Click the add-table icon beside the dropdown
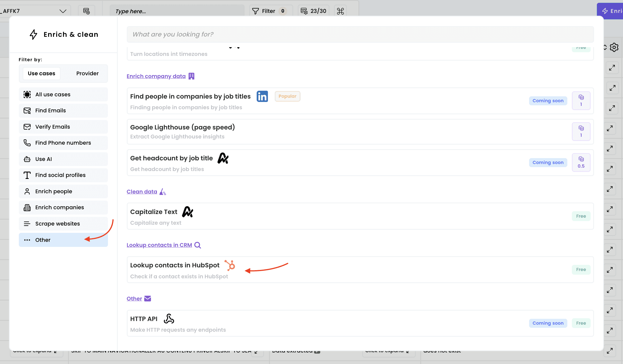Viewport: 623px width, 364px height. click(86, 11)
